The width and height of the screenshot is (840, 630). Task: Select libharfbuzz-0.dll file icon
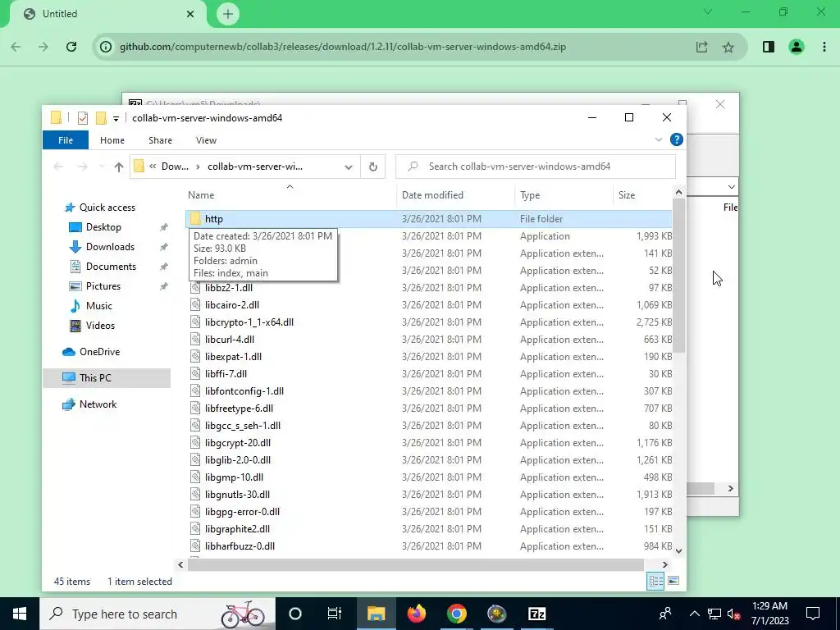(x=195, y=546)
